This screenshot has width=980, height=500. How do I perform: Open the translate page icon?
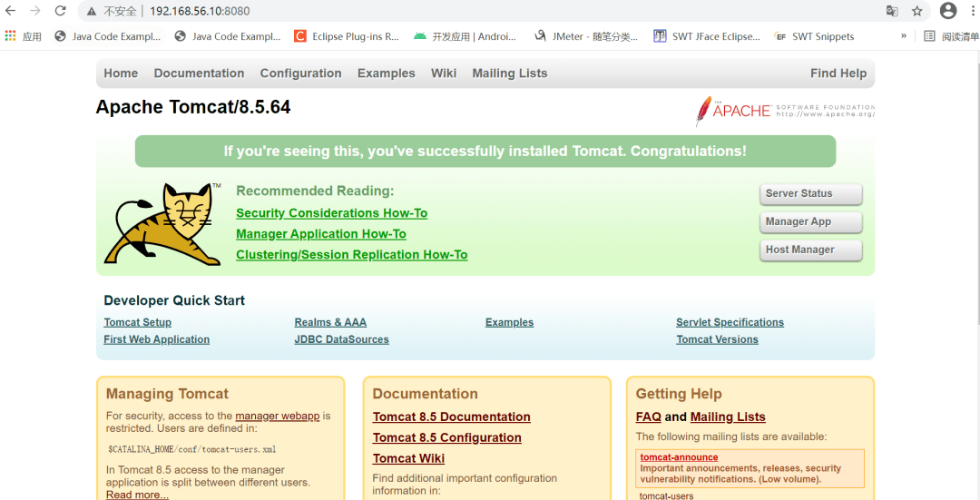892,11
